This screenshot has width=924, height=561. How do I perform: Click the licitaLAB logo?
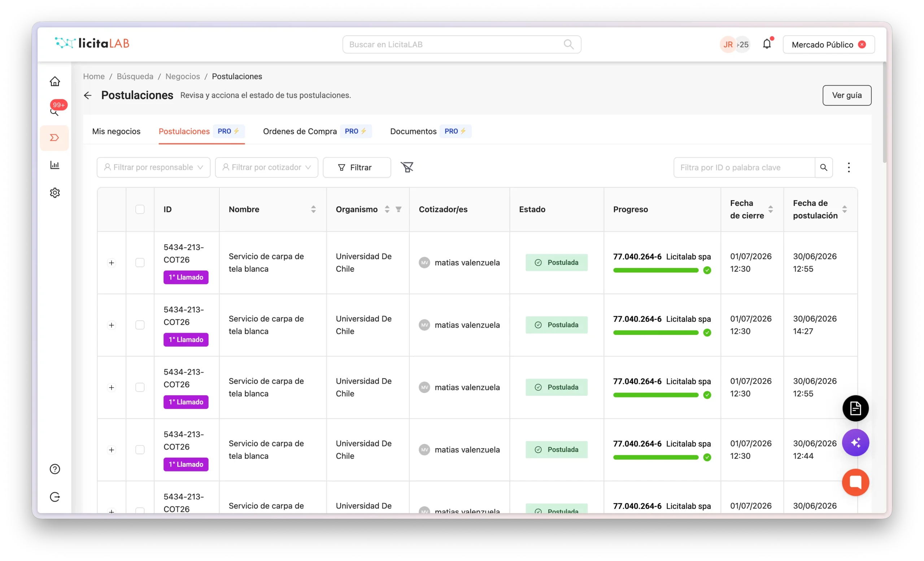pyautogui.click(x=92, y=43)
